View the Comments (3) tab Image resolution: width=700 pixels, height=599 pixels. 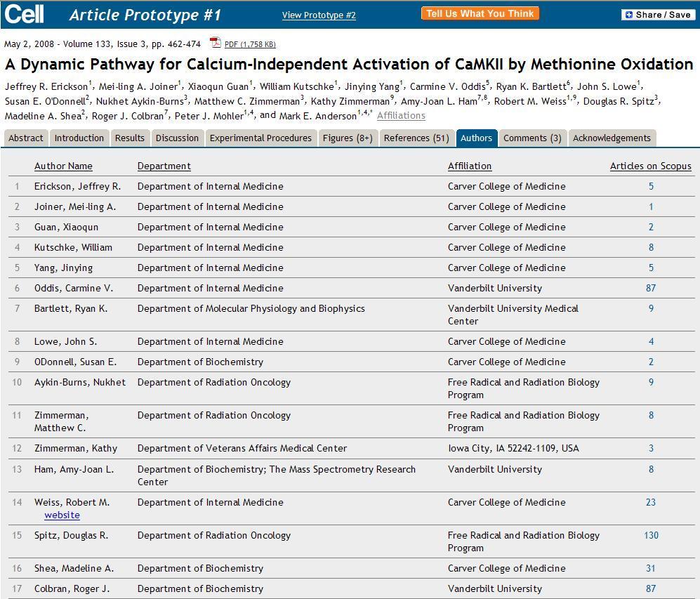click(x=533, y=138)
